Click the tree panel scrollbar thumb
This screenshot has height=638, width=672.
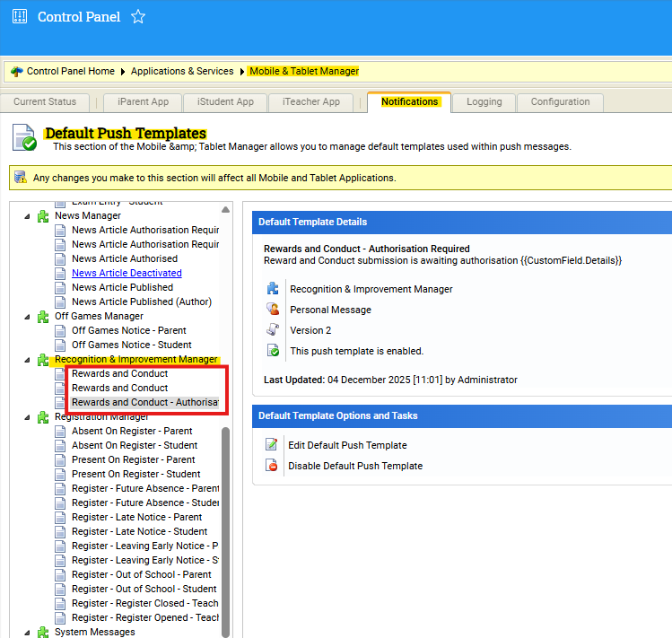click(x=225, y=531)
